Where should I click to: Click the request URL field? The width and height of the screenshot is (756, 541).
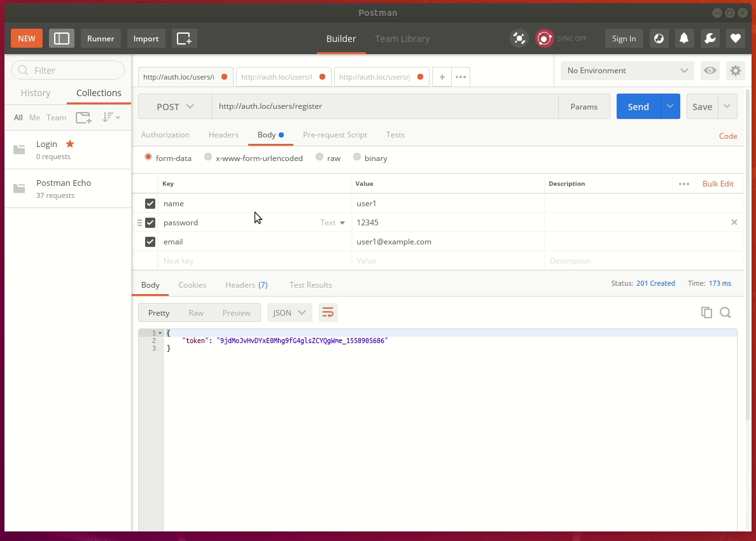click(x=385, y=106)
